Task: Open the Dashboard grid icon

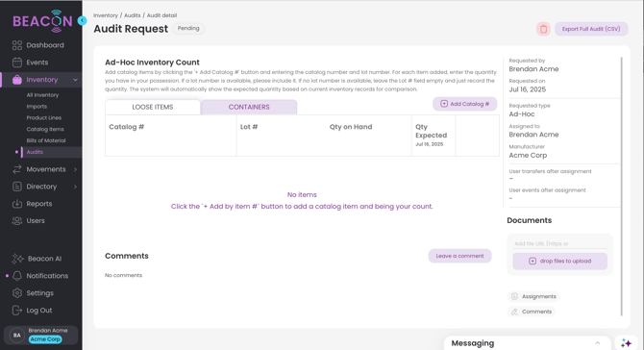Action: (17, 45)
